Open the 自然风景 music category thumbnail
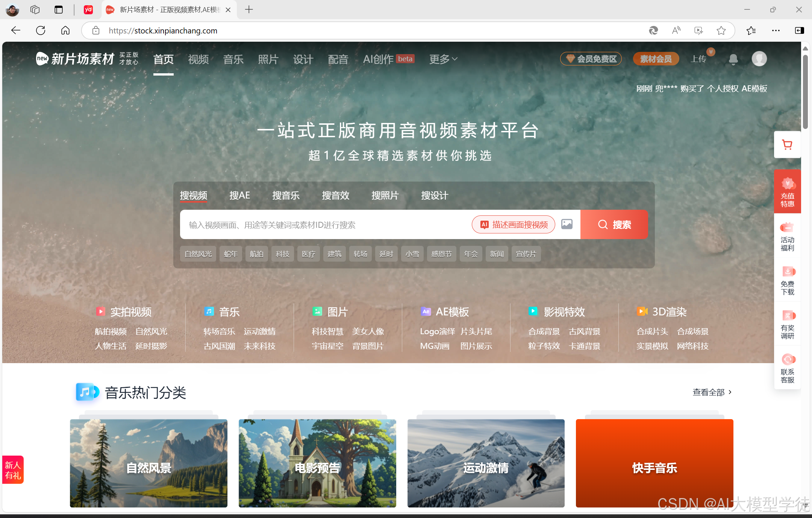Screen dimensions: 812x518 (148, 463)
